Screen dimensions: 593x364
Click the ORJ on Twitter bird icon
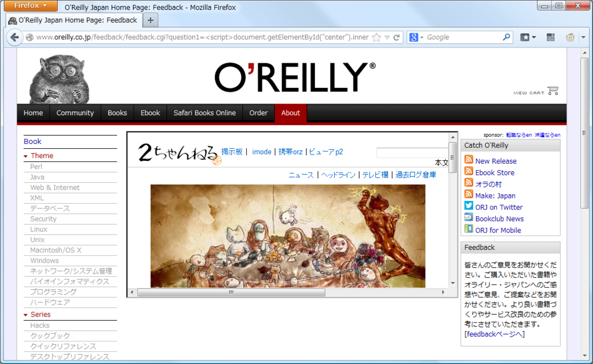(468, 205)
